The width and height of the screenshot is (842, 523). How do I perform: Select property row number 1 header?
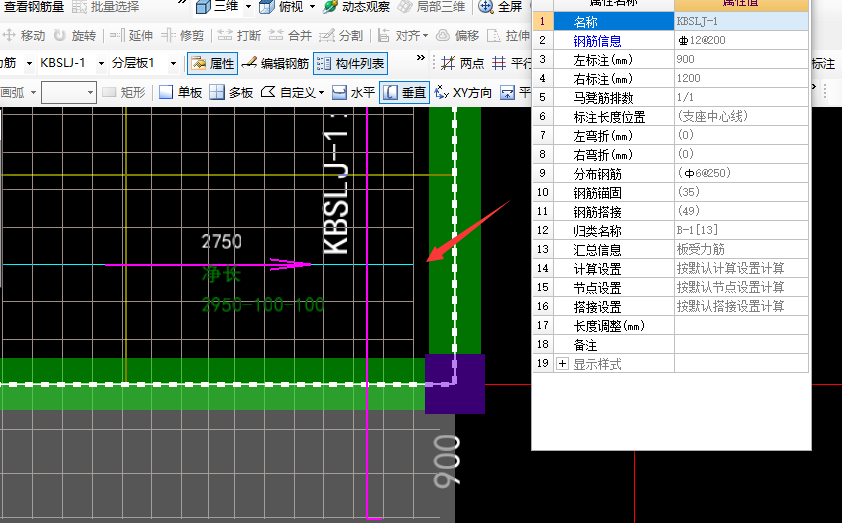(x=542, y=21)
